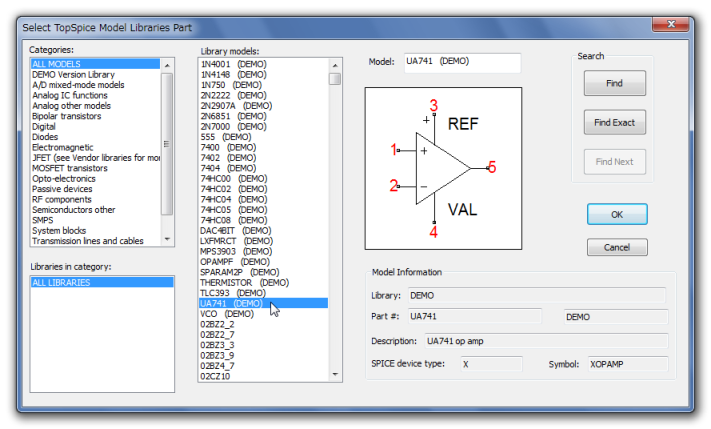The height and width of the screenshot is (429, 711).
Task: Choose 74HC02 (DEMO) model
Action: coord(263,189)
